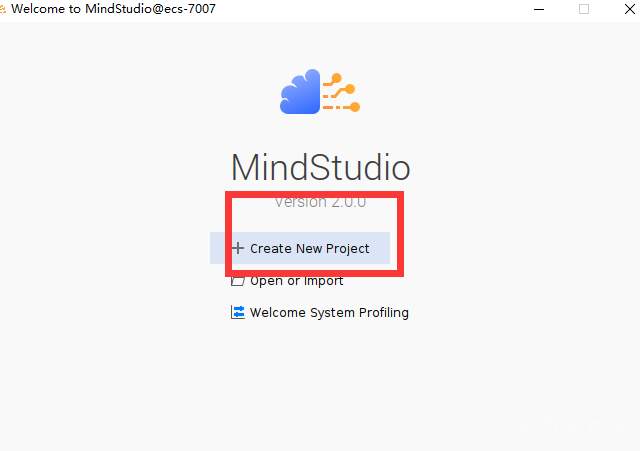Click the blue cloud brain of the logo
The image size is (640, 451).
(x=300, y=92)
